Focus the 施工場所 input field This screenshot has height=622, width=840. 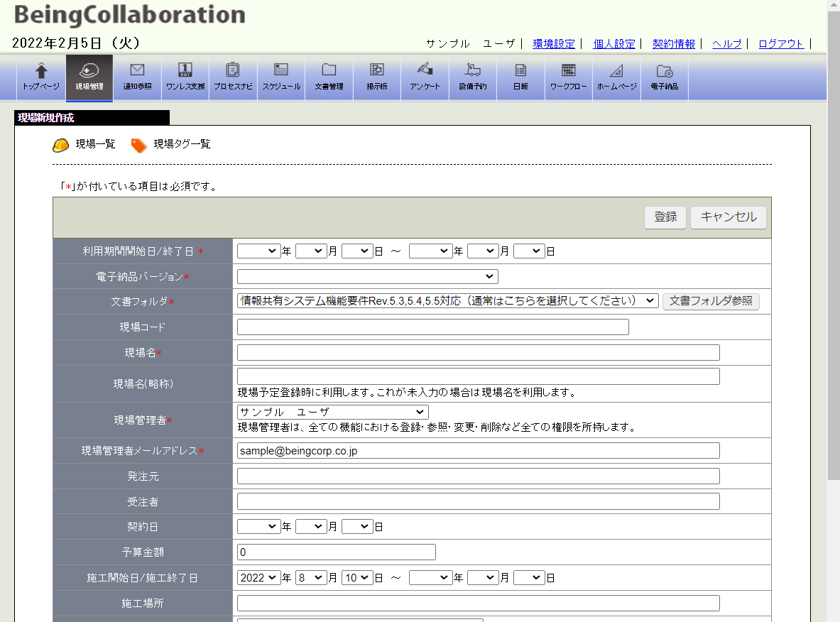pos(479,604)
